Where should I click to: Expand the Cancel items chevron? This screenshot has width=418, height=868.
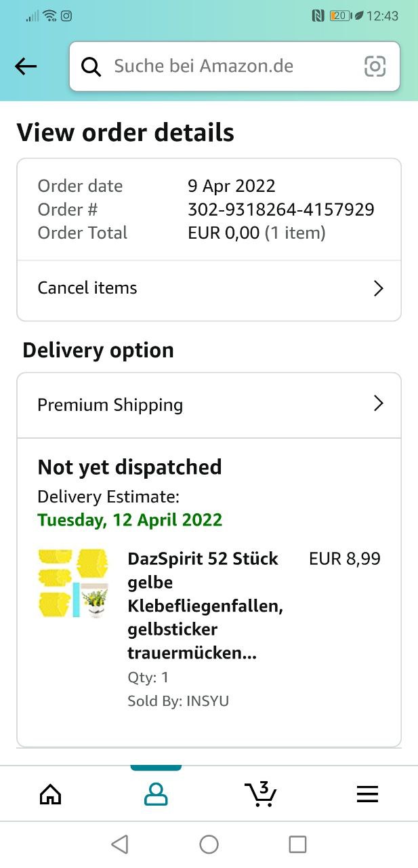pyautogui.click(x=378, y=289)
